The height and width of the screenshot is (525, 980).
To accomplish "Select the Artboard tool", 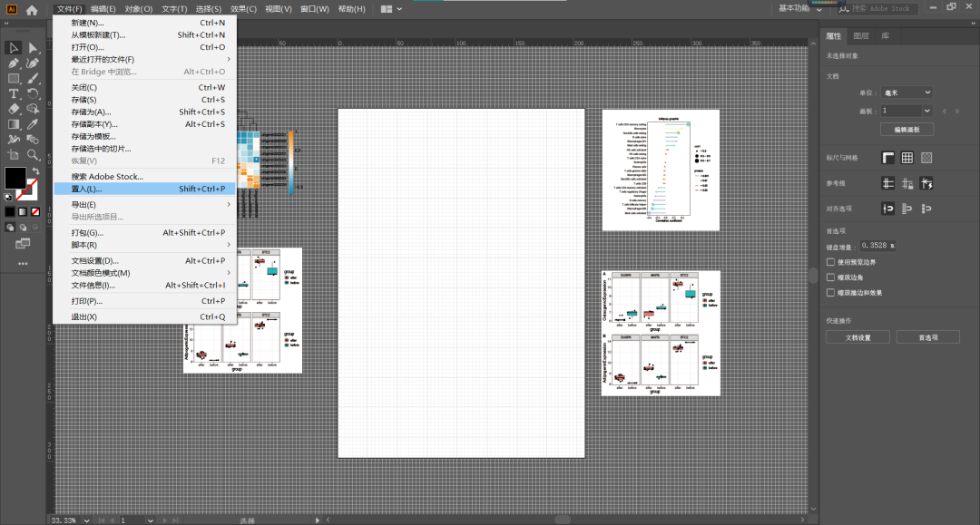I will [13, 155].
